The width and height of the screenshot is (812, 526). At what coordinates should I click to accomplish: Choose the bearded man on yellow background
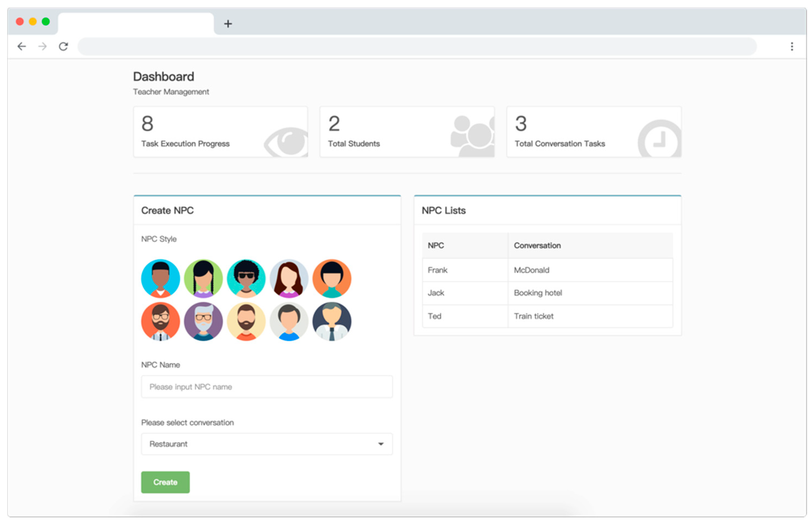[246, 321]
